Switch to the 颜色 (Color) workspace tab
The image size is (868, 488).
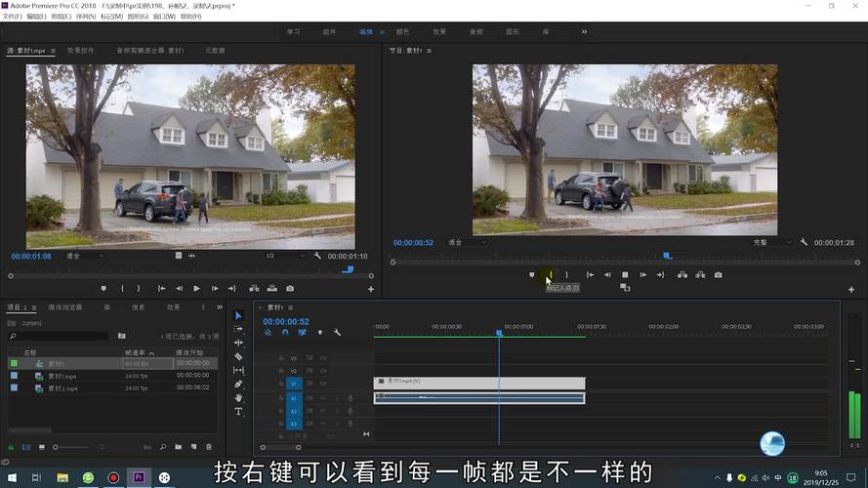(402, 31)
